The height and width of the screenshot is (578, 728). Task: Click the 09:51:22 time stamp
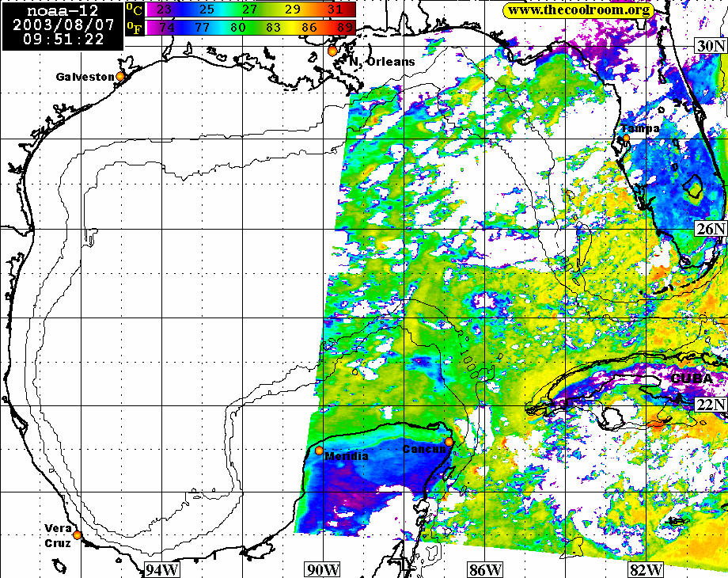(x=63, y=39)
